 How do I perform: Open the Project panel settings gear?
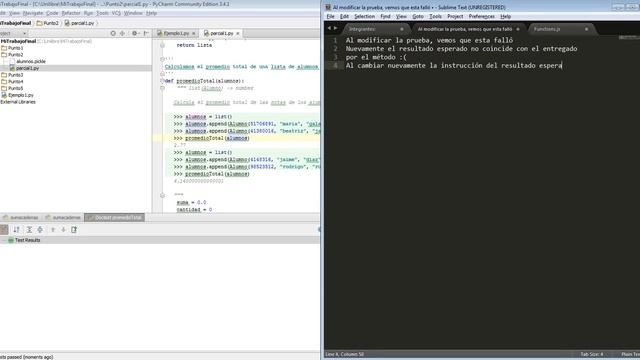point(135,33)
